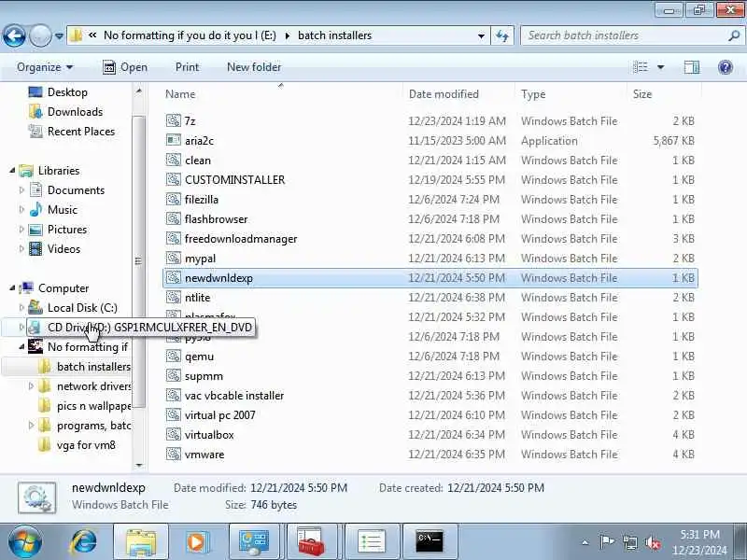The width and height of the screenshot is (747, 560).
Task: Show hidden tray icons arrow
Action: (x=585, y=542)
